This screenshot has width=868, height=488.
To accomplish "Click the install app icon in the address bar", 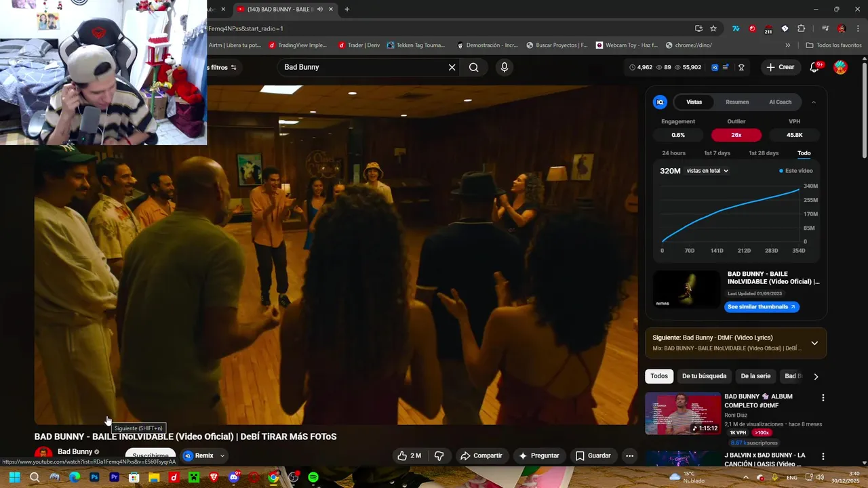I will tap(698, 28).
